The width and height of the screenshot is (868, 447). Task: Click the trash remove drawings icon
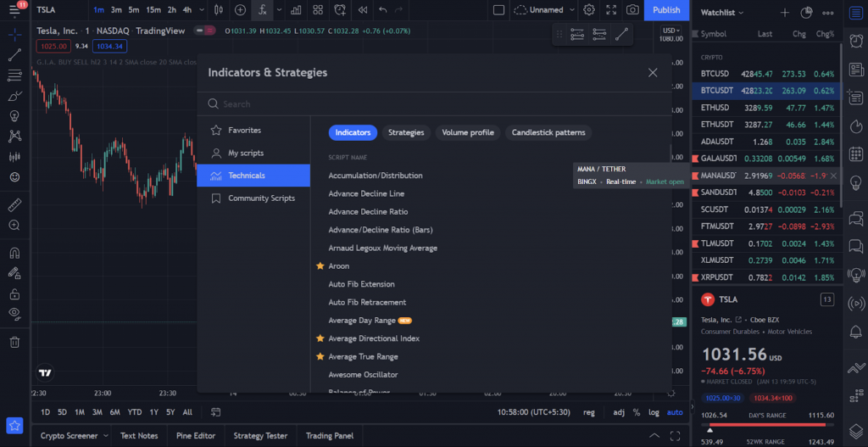(x=15, y=342)
